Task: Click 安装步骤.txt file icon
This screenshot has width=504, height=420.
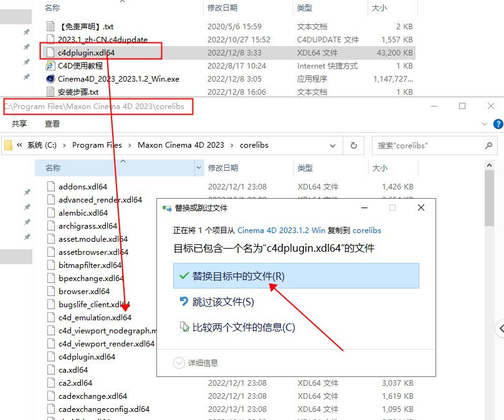Action: coord(50,92)
